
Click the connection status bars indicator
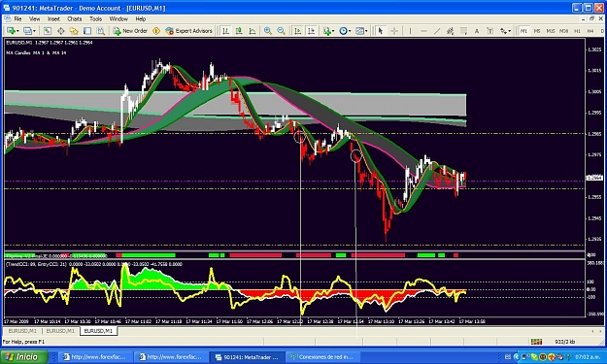pyautogui.click(x=536, y=342)
